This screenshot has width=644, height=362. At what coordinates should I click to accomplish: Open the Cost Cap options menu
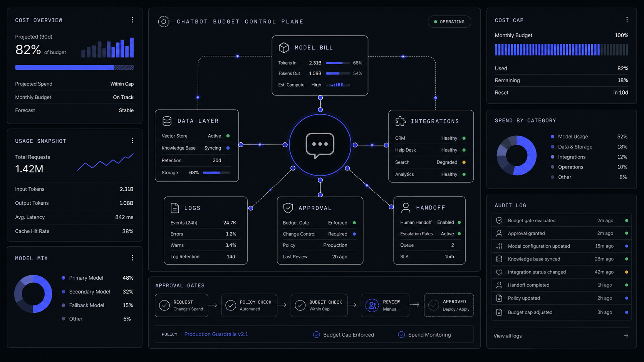point(627,20)
